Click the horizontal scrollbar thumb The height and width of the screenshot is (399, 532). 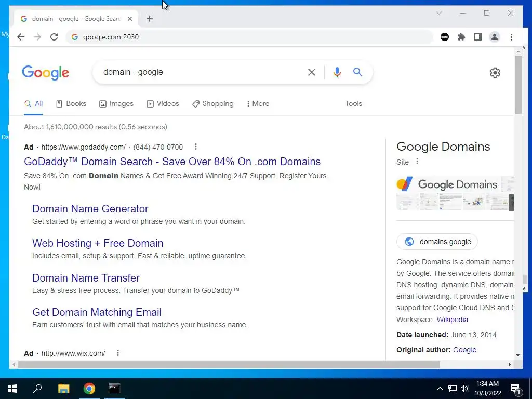coord(229,364)
